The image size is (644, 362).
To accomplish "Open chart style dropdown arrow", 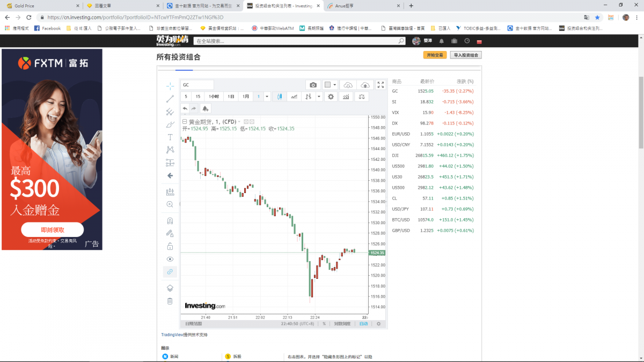I will pyautogui.click(x=319, y=97).
